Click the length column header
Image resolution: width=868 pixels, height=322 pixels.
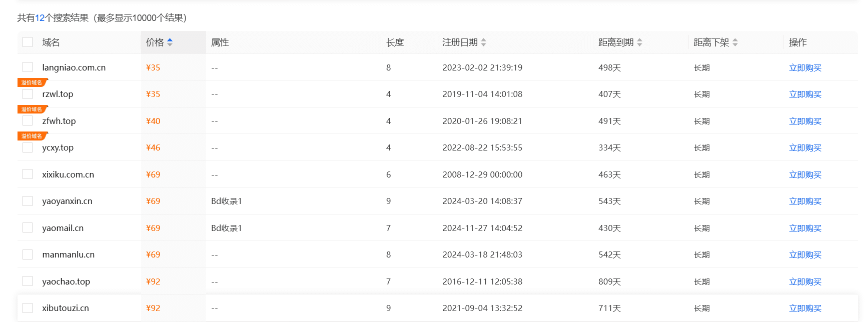395,42
